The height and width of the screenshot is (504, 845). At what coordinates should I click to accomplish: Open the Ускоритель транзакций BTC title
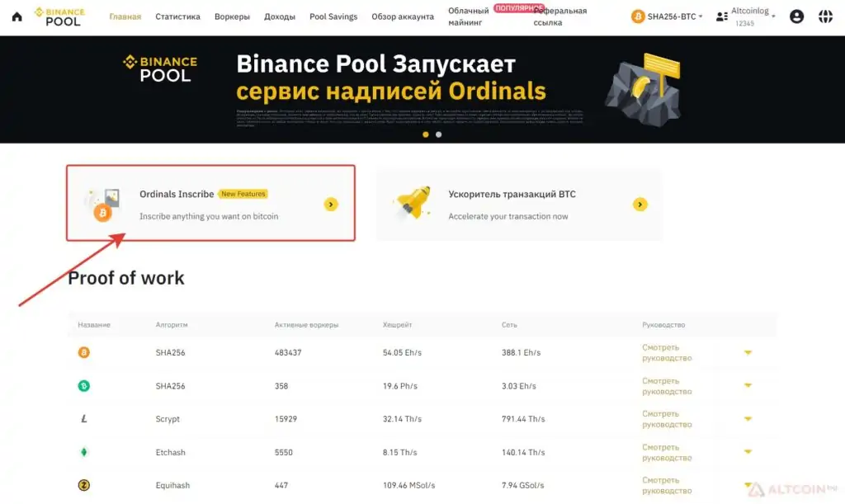click(x=512, y=194)
